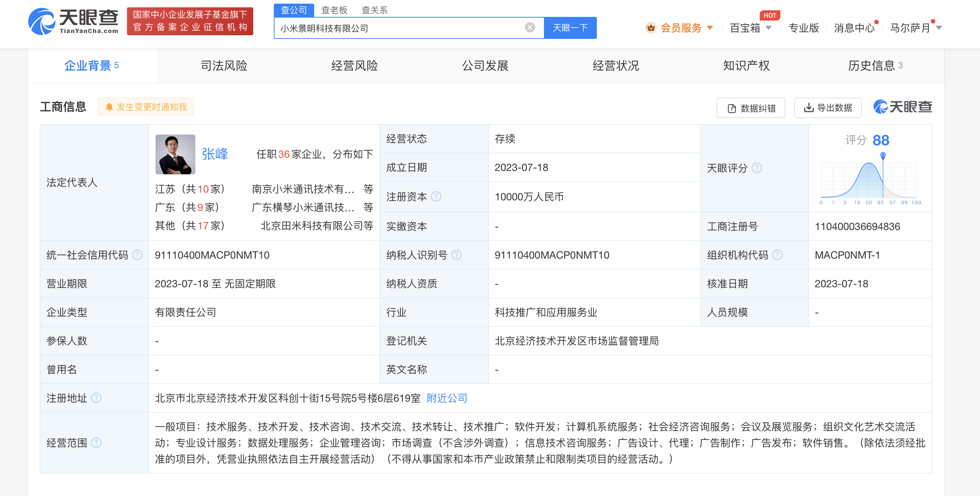This screenshot has width=980, height=496.
Task: Switch to the 查老板 search tab
Action: coord(334,10)
